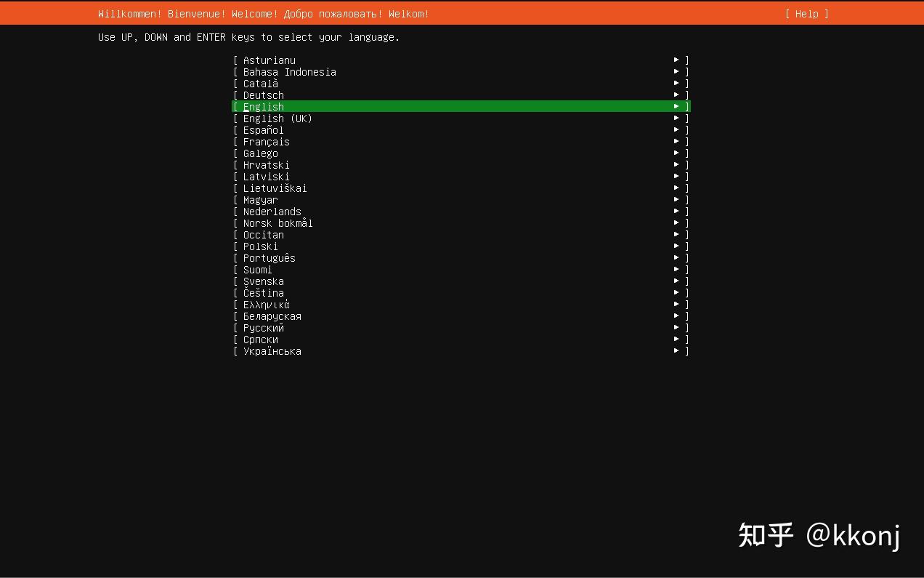The width and height of the screenshot is (924, 578).
Task: Choose Русский as the language
Action: [x=262, y=327]
